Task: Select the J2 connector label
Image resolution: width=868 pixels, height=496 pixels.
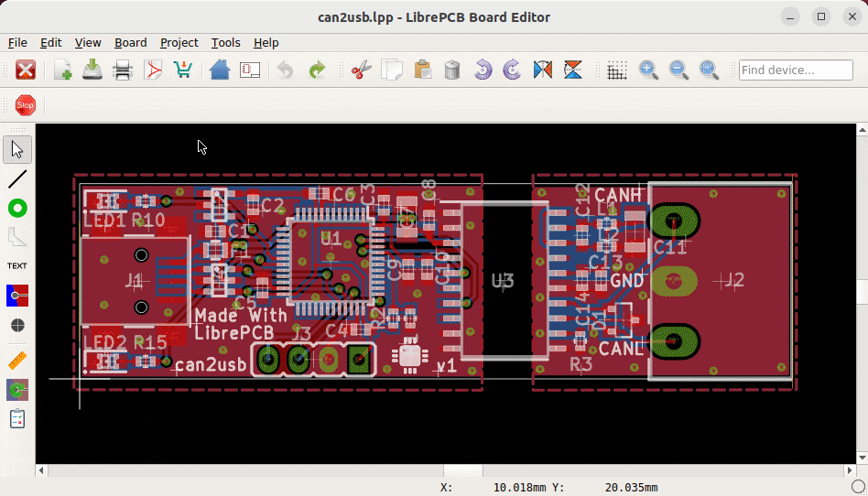Action: click(734, 281)
